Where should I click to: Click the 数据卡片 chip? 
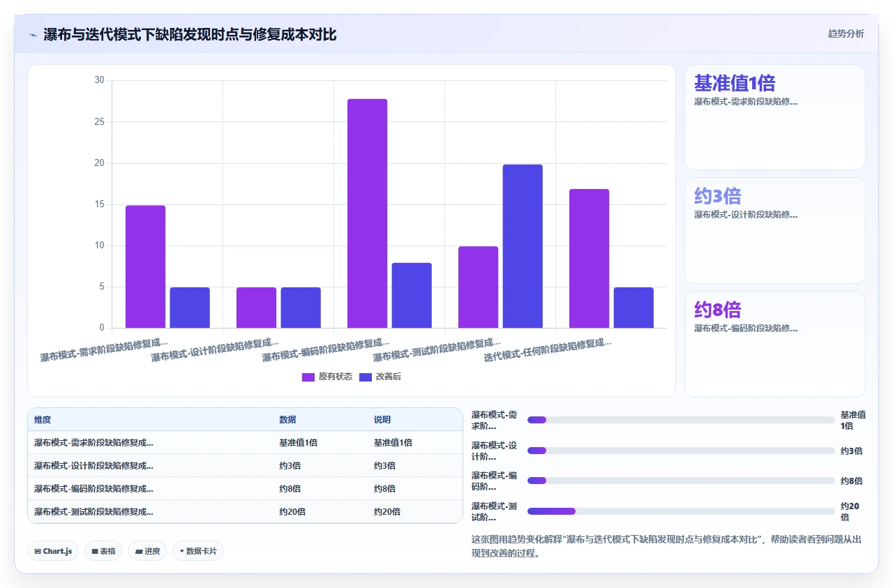pyautogui.click(x=198, y=551)
